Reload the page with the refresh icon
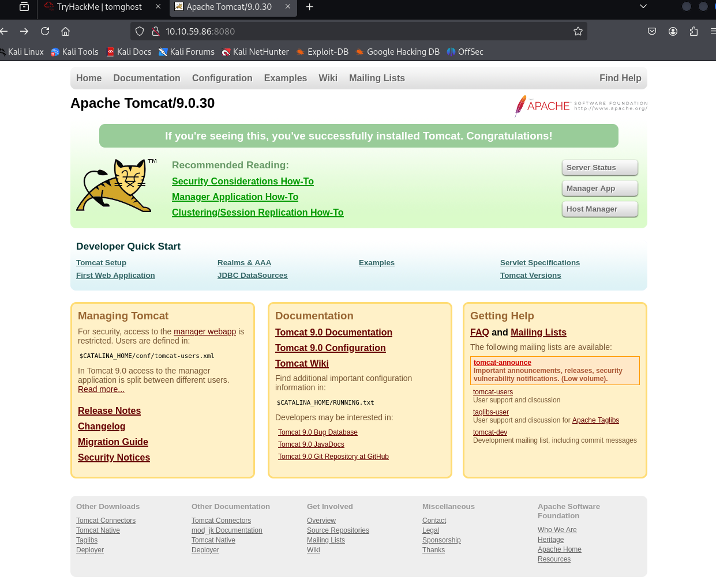 (45, 31)
